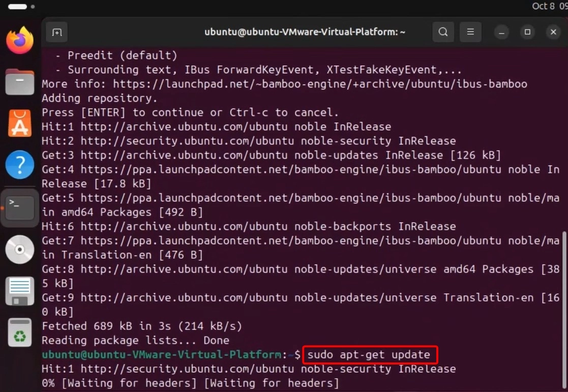Open the Help dock icon
The width and height of the screenshot is (568, 392).
[x=20, y=165]
